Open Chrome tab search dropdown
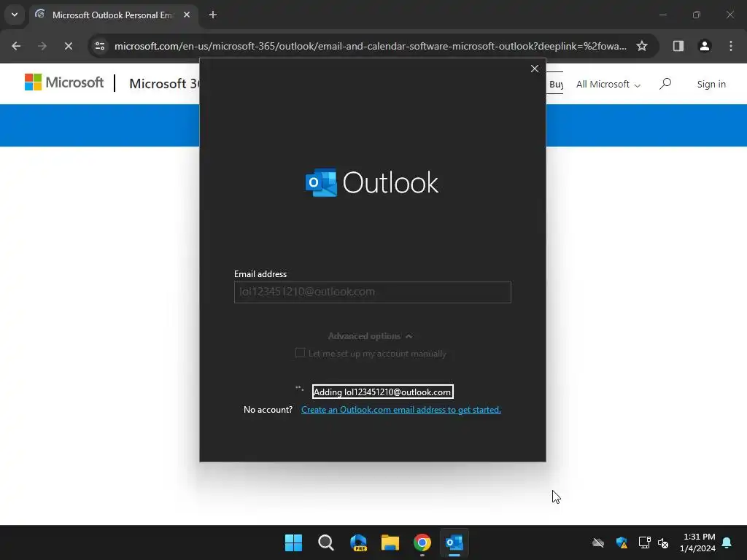The width and height of the screenshot is (747, 560). point(15,15)
